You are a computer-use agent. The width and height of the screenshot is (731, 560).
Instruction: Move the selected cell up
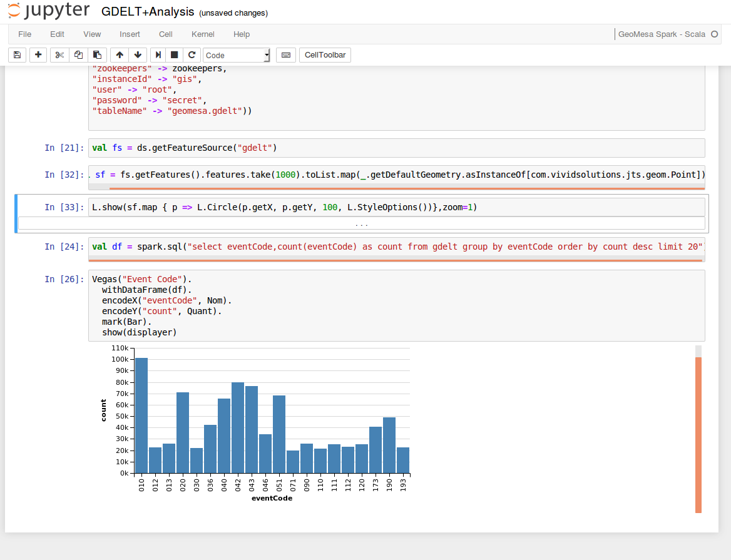click(x=119, y=55)
